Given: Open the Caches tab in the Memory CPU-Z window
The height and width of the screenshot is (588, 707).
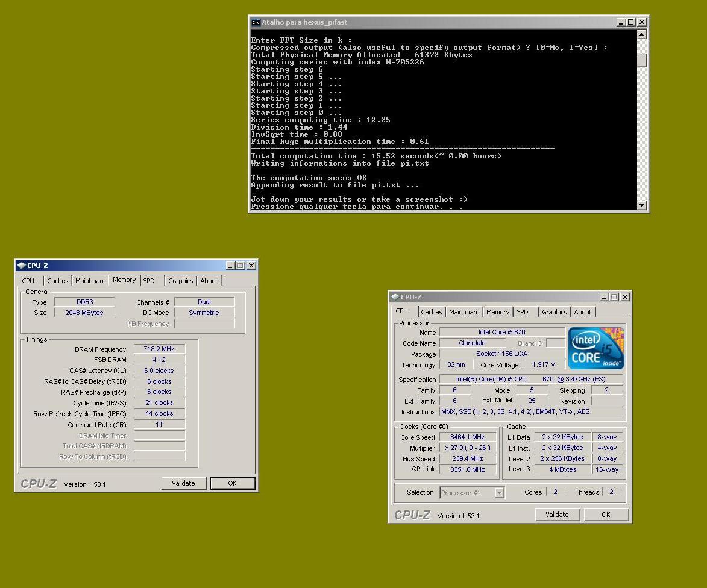Looking at the screenshot, I should coord(58,281).
